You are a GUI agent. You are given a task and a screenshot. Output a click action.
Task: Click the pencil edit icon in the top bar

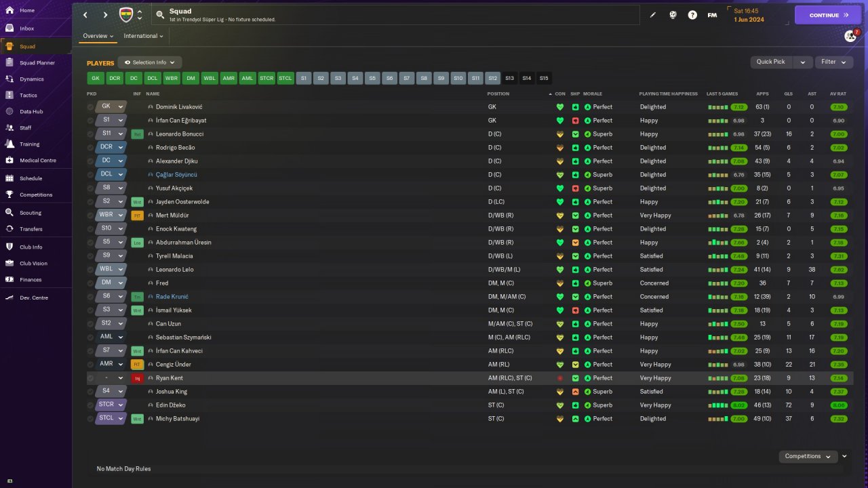coord(653,15)
